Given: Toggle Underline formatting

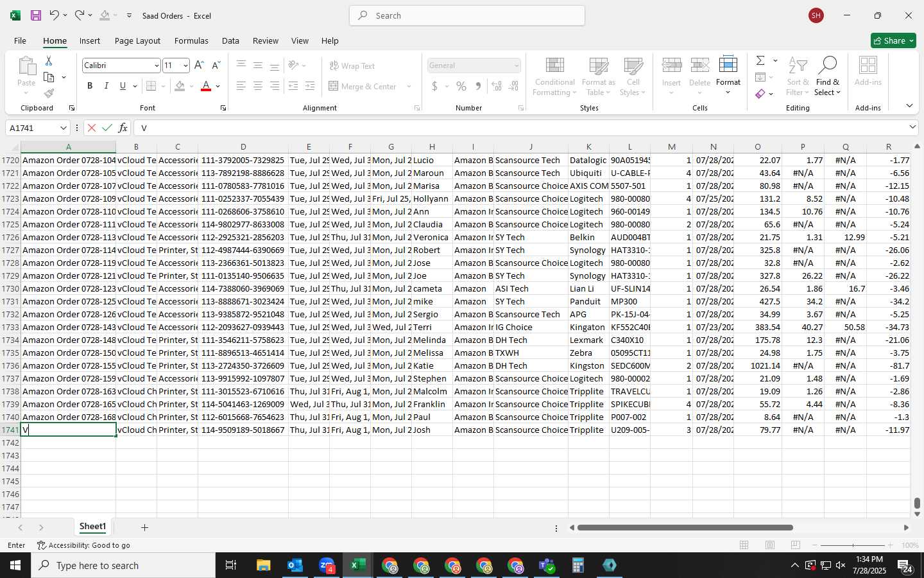Looking at the screenshot, I should point(123,86).
